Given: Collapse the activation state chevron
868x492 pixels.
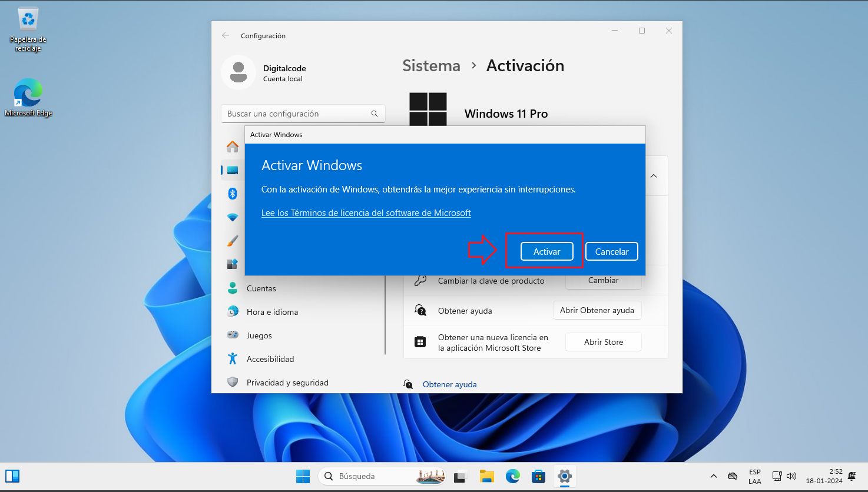Looking at the screenshot, I should (x=654, y=176).
